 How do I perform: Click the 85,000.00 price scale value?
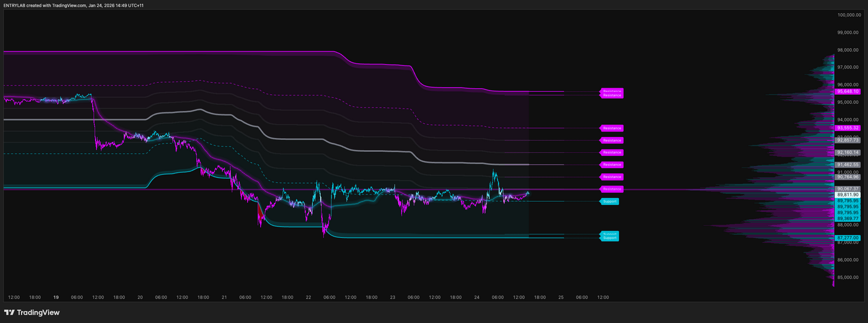(849, 277)
